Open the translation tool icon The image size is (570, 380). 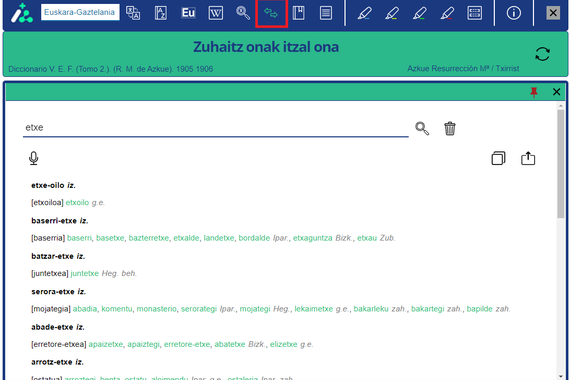click(x=133, y=13)
